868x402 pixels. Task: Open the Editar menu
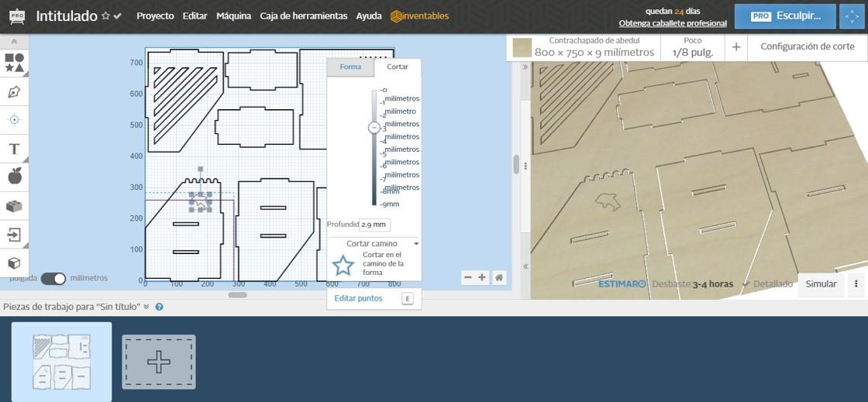(x=195, y=16)
